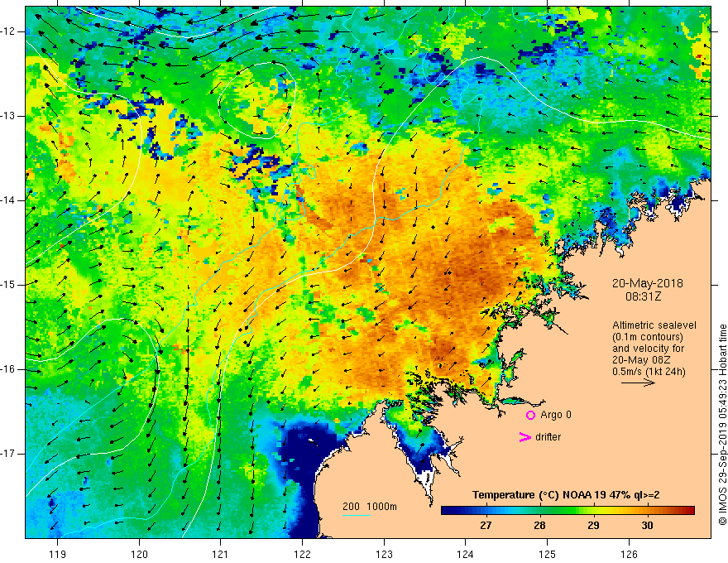Click the 'Argo 0' legend label

click(556, 415)
